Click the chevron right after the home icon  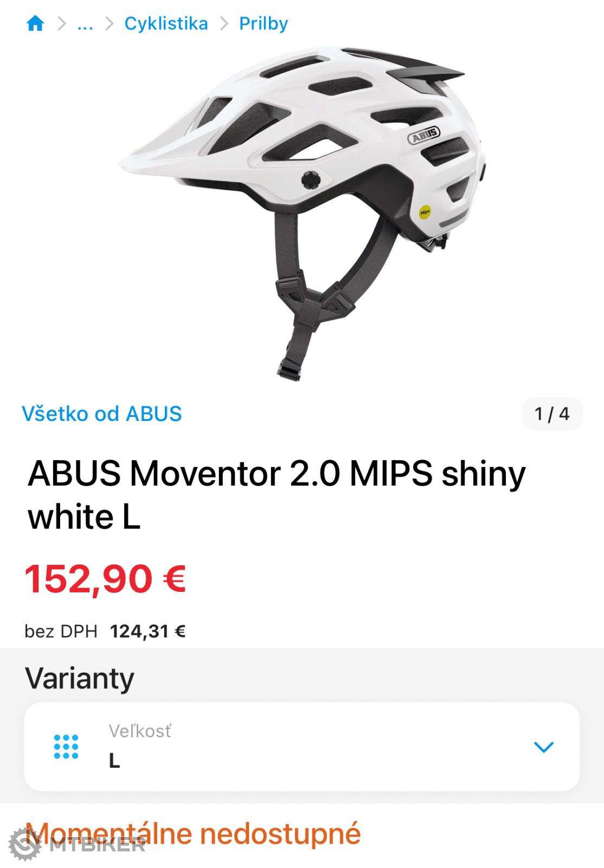pos(62,23)
